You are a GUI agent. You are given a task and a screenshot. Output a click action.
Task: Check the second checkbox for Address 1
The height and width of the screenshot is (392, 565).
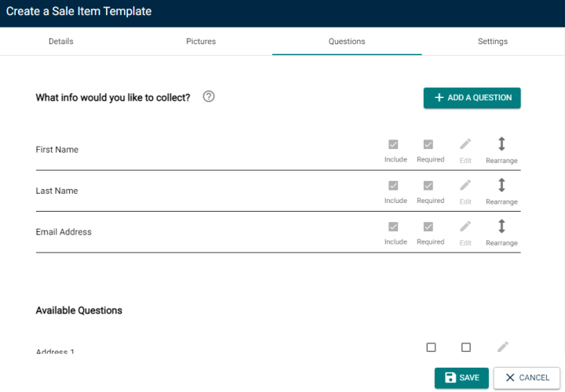point(466,347)
